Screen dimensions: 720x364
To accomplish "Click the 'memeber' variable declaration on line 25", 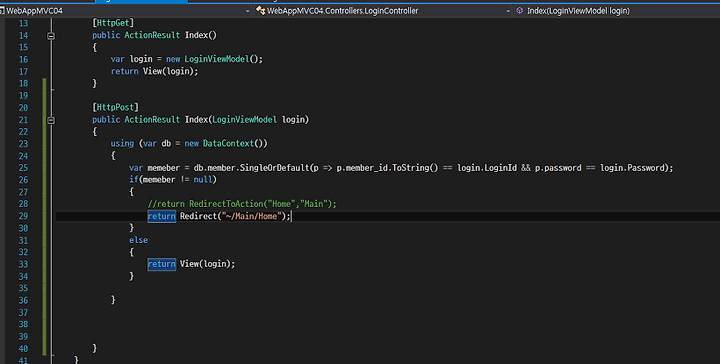I will tap(163, 168).
